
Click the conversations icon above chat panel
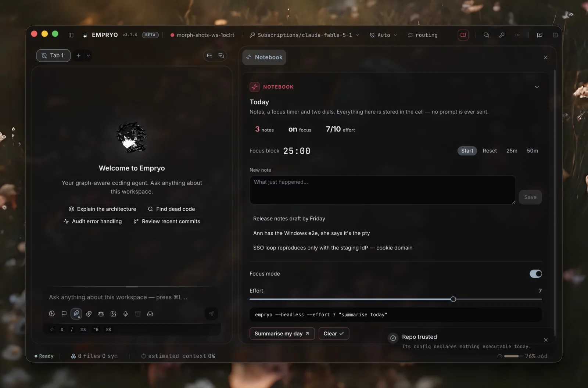pos(221,55)
